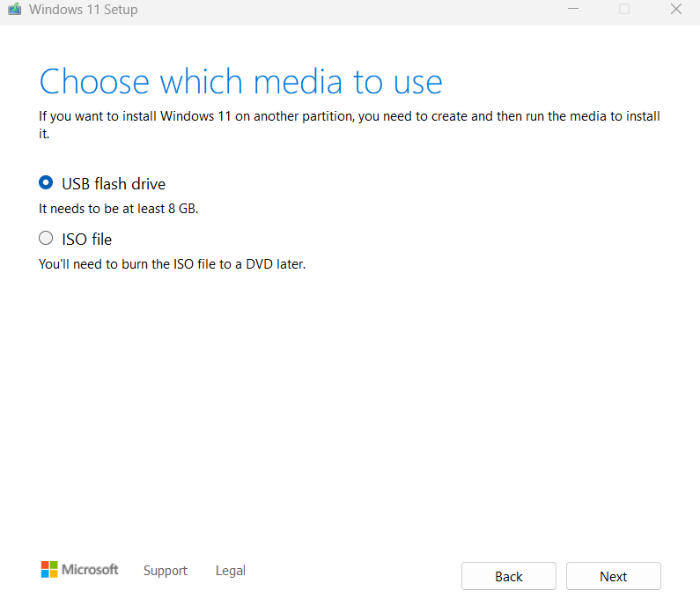Go back with the Back button
This screenshot has height=613, width=700.
[x=509, y=576]
